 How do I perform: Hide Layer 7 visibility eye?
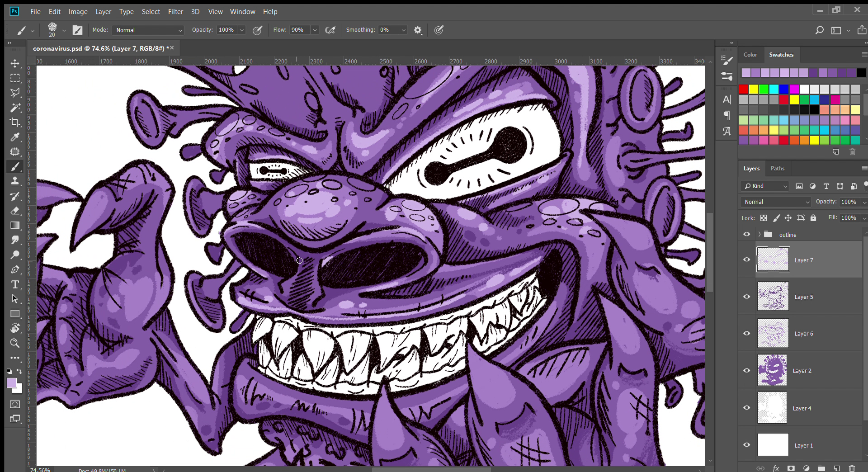tap(746, 260)
